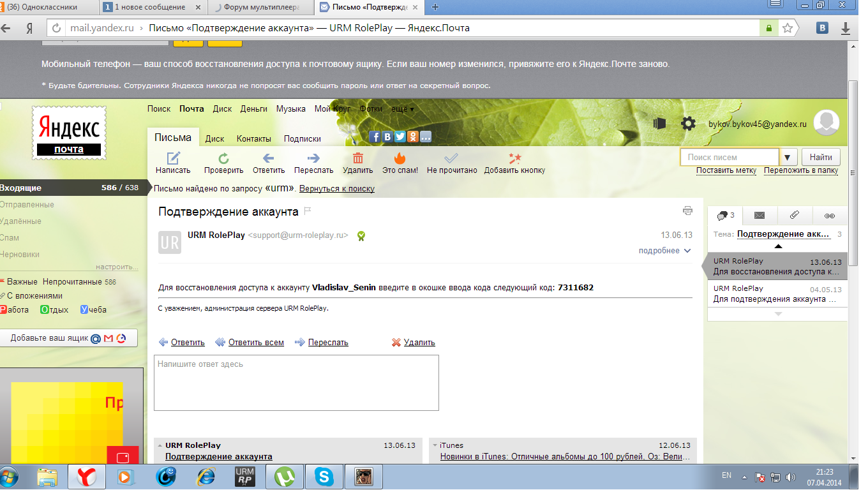This screenshot has width=868, height=490.
Task: Click the Найти search button
Action: [x=821, y=157]
